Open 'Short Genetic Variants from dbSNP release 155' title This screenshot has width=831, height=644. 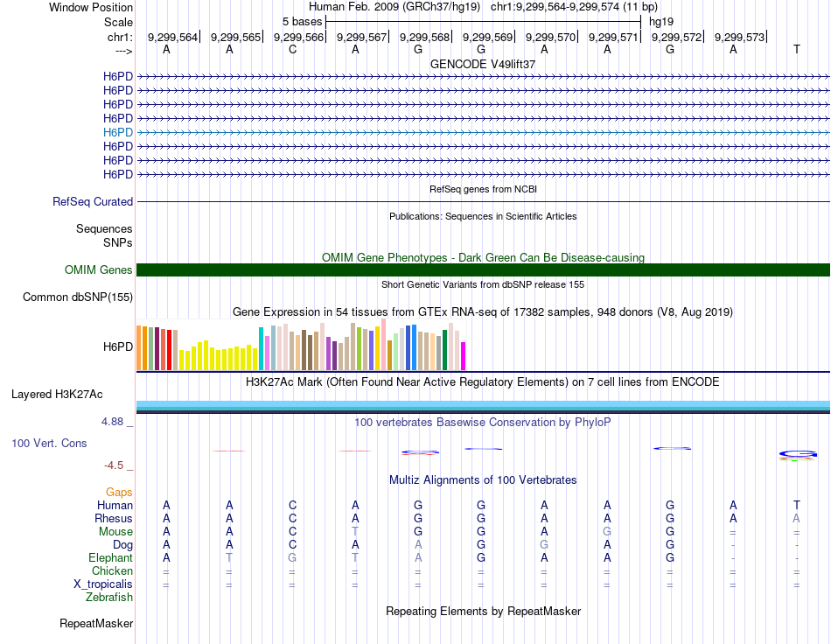[483, 284]
